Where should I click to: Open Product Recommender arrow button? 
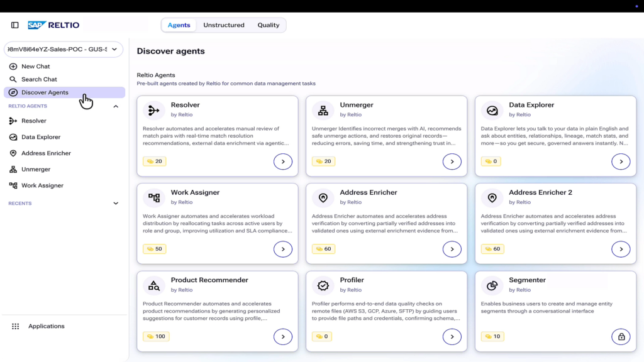[283, 337]
